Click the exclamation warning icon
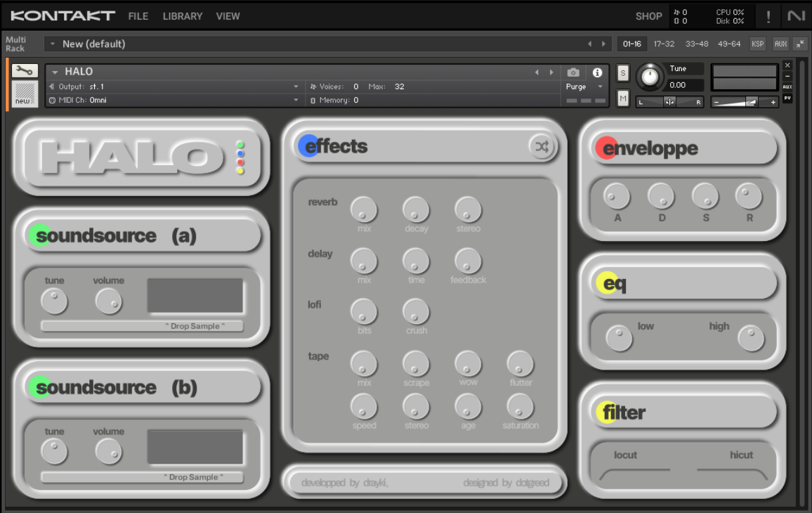 tap(768, 15)
